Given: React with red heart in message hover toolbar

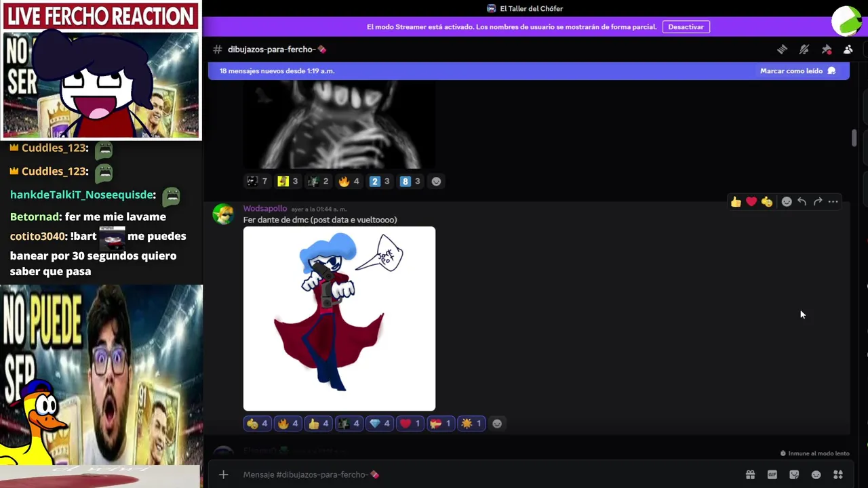Looking at the screenshot, I should [751, 201].
